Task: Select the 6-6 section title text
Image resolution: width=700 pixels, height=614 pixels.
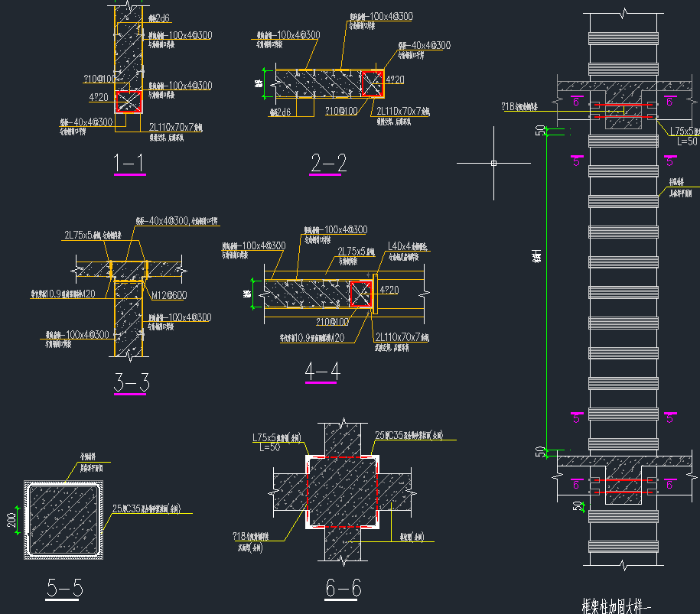Action: [x=343, y=588]
